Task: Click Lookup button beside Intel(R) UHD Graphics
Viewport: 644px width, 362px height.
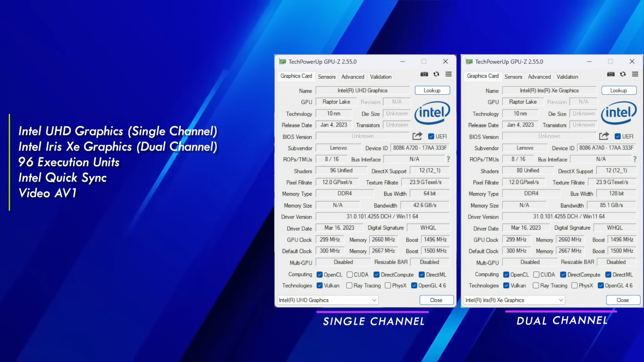Action: pyautogui.click(x=432, y=90)
